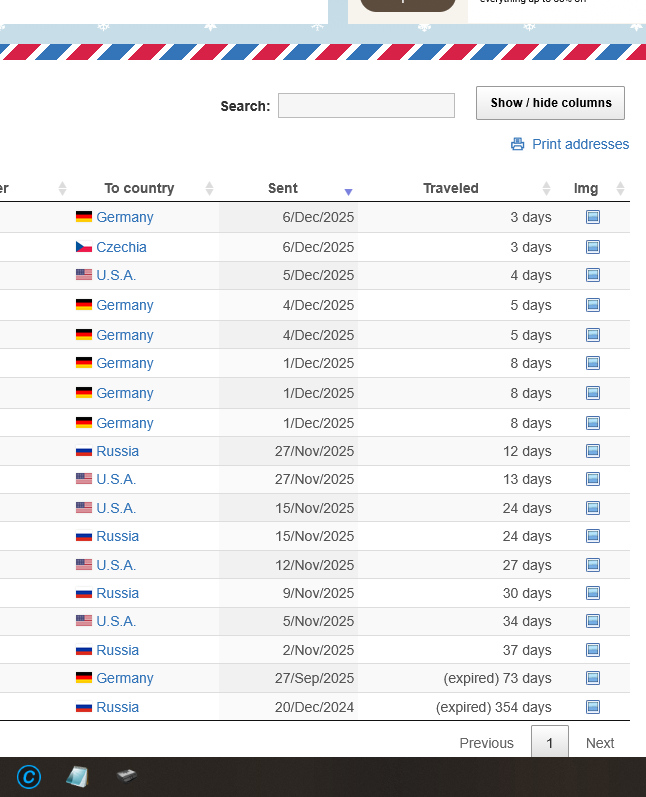Open the notepad icon in the taskbar
This screenshot has width=646, height=797.
(x=77, y=776)
